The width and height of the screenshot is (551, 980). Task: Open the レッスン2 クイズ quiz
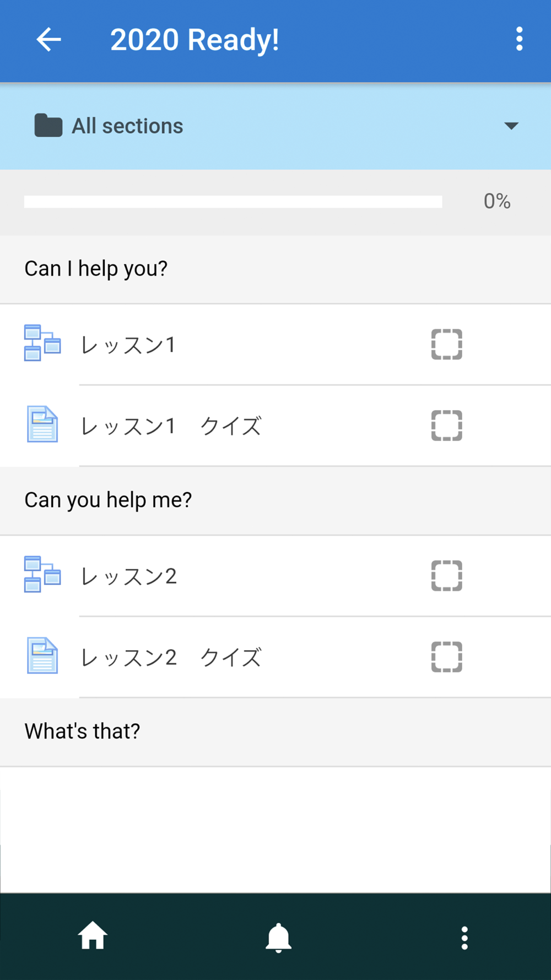(171, 658)
